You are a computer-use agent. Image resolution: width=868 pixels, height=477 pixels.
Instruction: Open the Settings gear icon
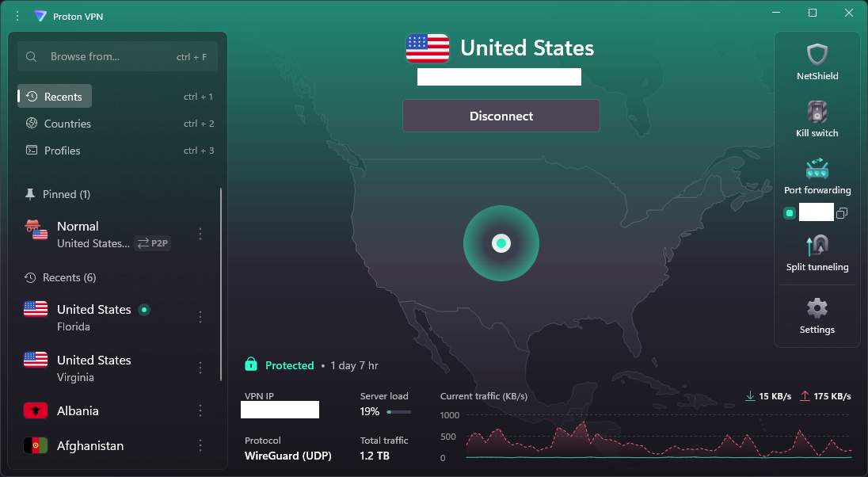(817, 308)
